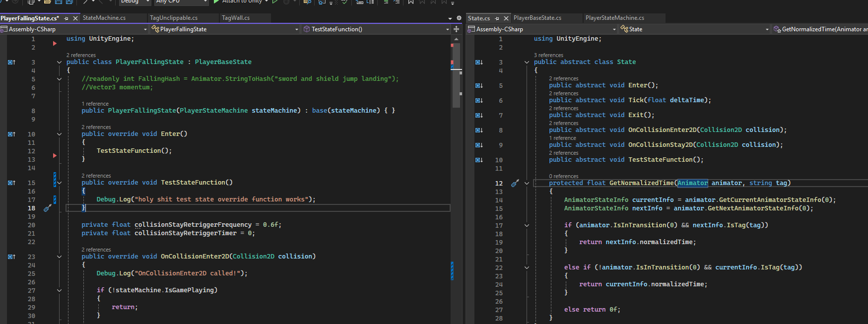Viewport: 868px width, 324px height.
Task: Open the settings gear above the left editor
Action: click(459, 18)
